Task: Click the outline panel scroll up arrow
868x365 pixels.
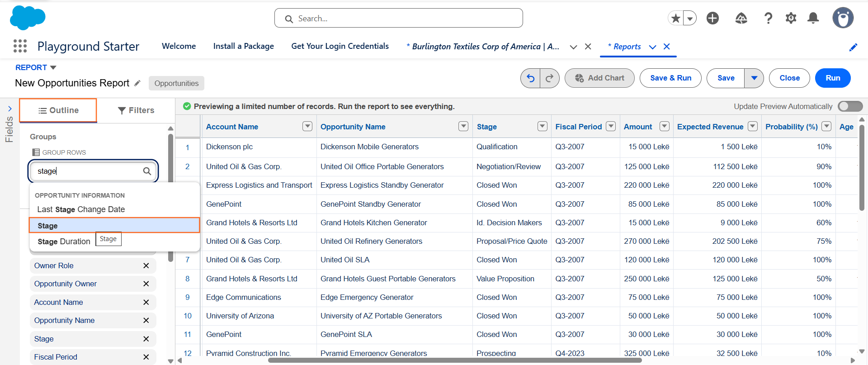Action: (x=170, y=128)
